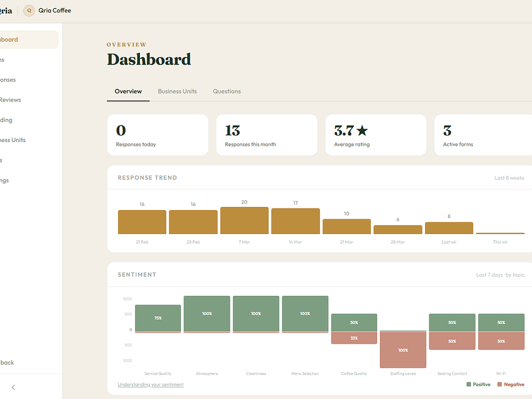Click the Qria Coffee avatar icon
The width and height of the screenshot is (532, 399).
[x=29, y=11]
